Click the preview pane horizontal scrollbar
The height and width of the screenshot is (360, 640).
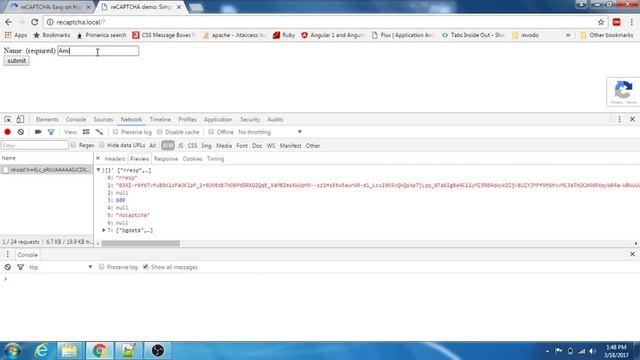141,243
